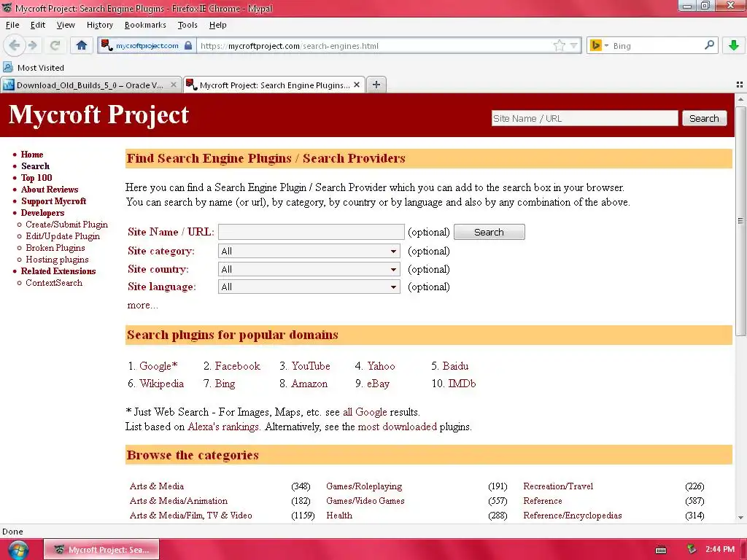This screenshot has height=560, width=747.
Task: Go back with the browser back arrow
Action: (15, 46)
